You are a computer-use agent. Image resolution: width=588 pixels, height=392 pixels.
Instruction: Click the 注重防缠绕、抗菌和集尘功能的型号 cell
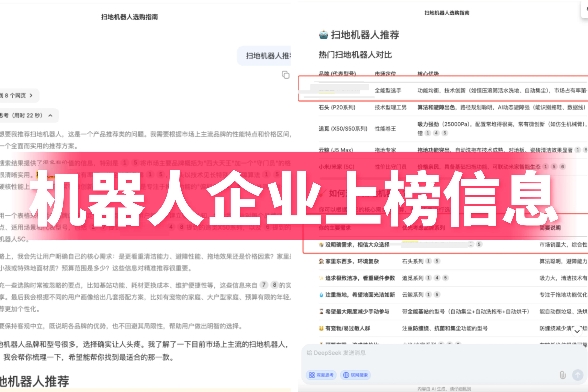[445, 328]
